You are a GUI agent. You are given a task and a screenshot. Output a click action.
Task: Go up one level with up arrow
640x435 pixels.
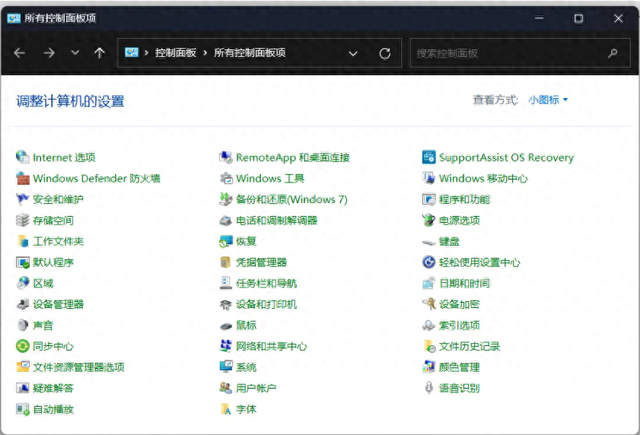click(x=99, y=53)
